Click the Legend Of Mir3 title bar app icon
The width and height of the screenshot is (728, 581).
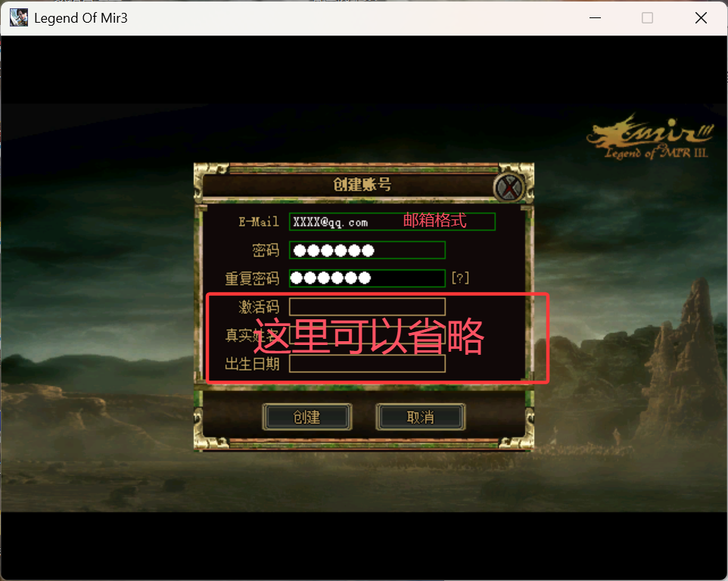tap(19, 17)
